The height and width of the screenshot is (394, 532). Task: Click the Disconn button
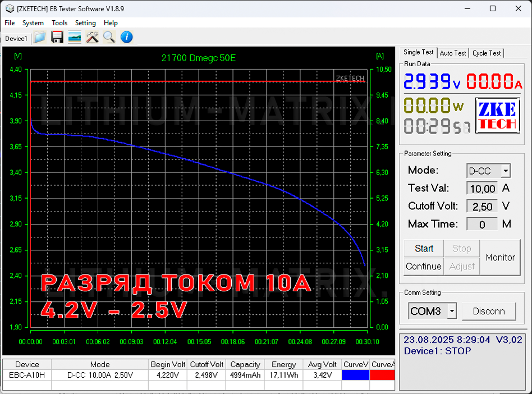(x=489, y=311)
